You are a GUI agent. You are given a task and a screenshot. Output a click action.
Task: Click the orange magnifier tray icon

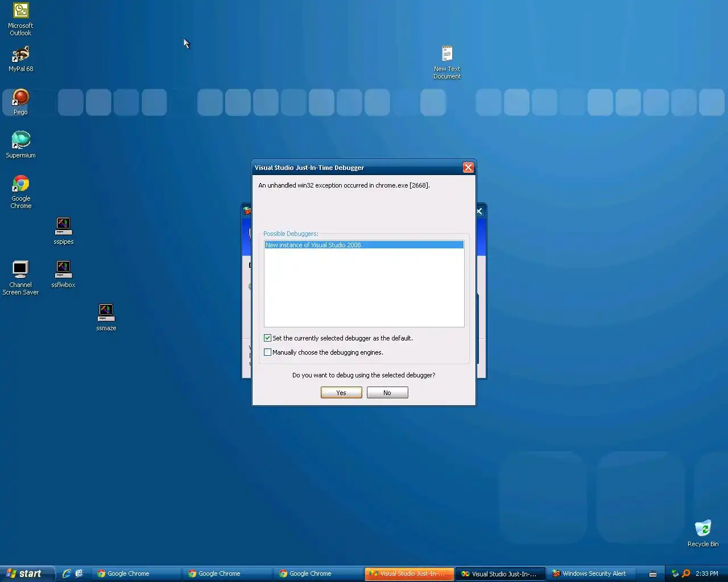tap(686, 573)
